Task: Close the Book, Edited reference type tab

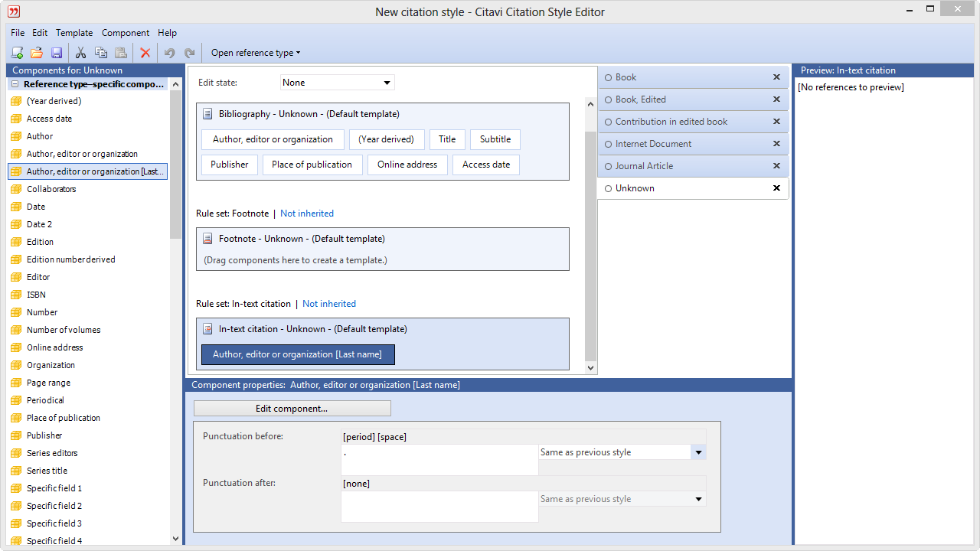Action: (776, 99)
